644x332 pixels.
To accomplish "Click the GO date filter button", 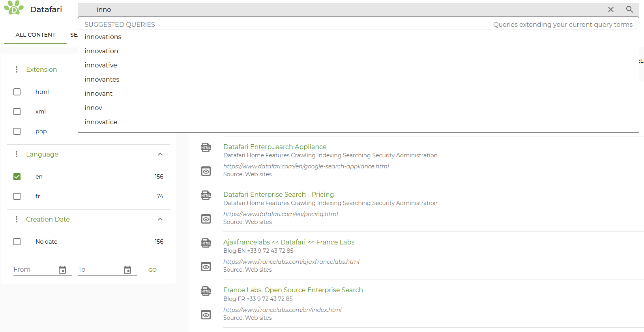I will point(152,270).
